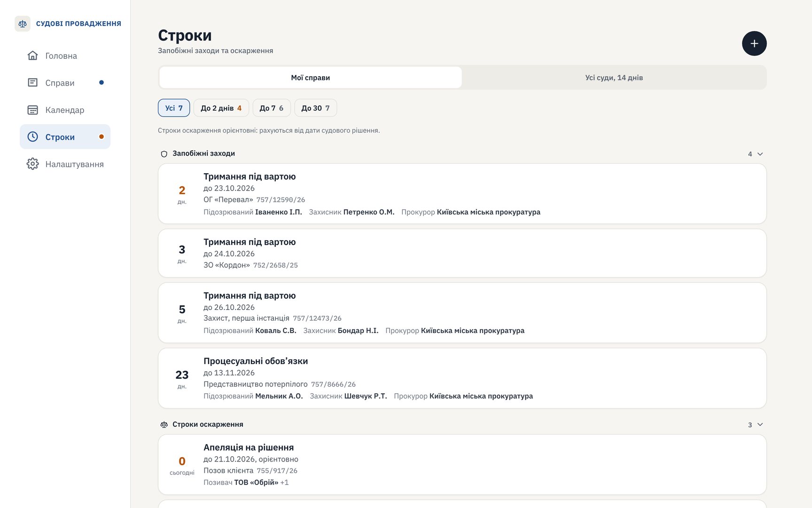Select the До 30 filter chip

pyautogui.click(x=315, y=108)
